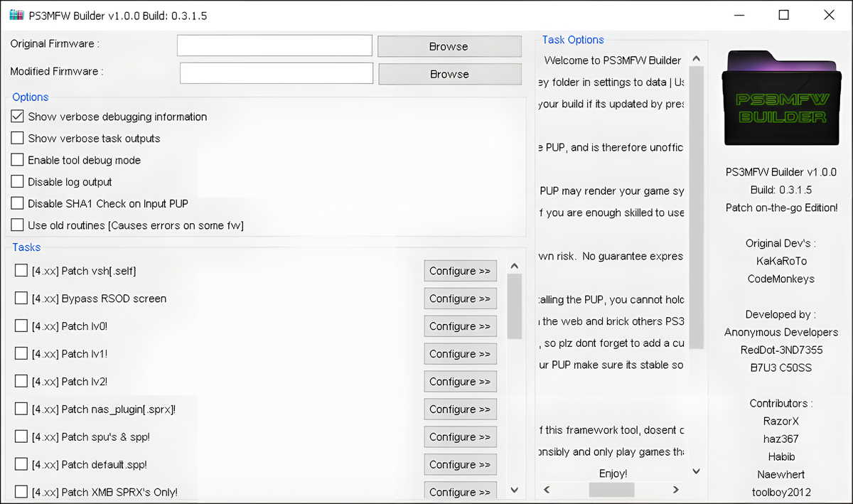The height and width of the screenshot is (504, 853).
Task: Open Configure for Bypass RSOD screen
Action: point(460,299)
